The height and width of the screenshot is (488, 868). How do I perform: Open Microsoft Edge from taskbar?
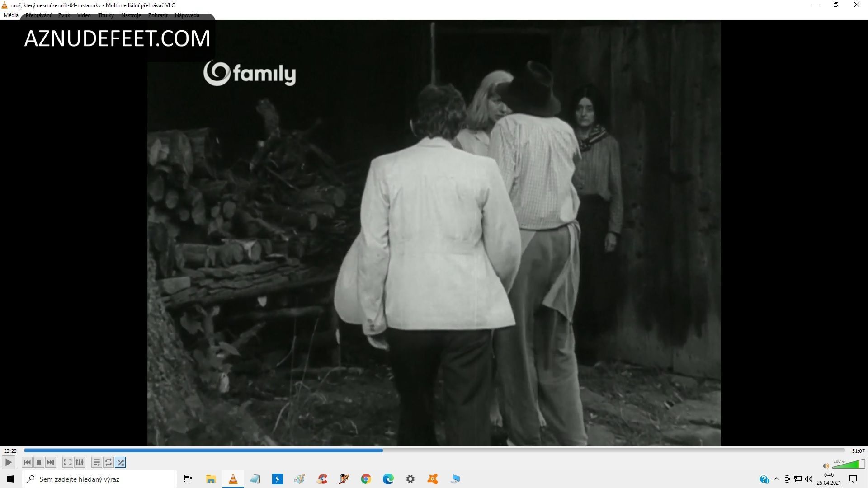click(x=388, y=479)
